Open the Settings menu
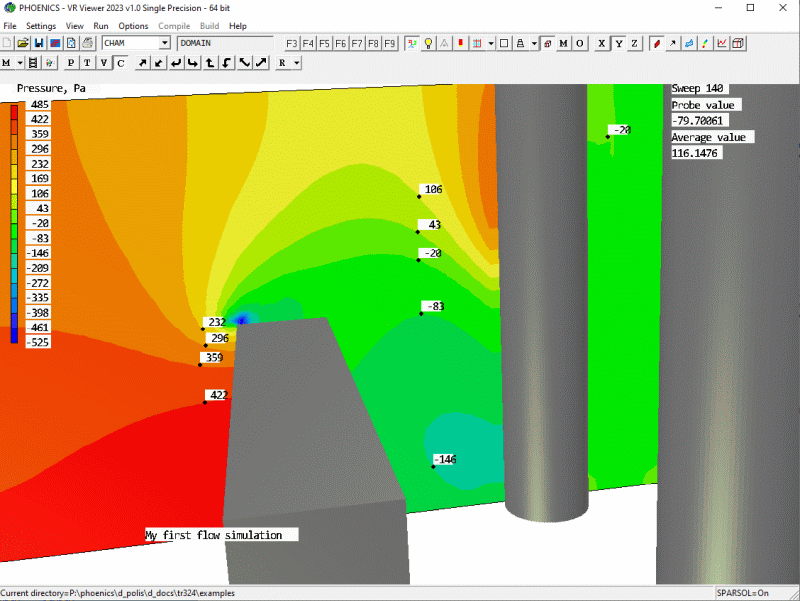This screenshot has height=601, width=800. (x=41, y=25)
